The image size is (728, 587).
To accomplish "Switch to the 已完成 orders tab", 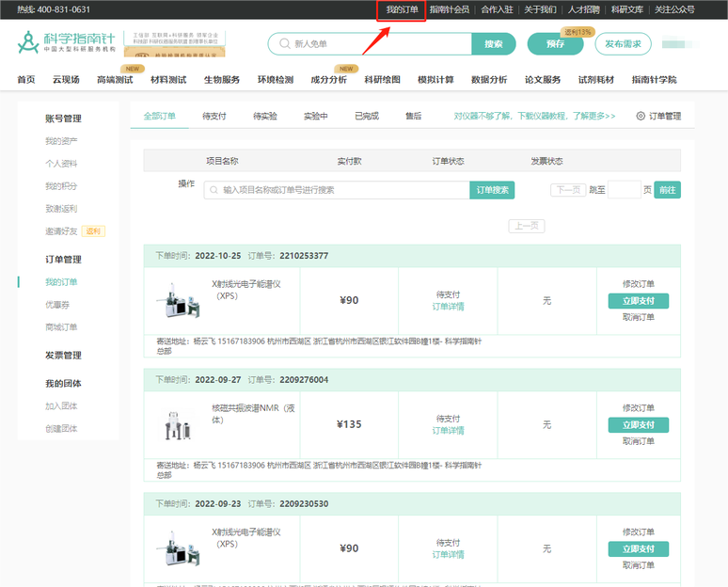I will pos(366,117).
